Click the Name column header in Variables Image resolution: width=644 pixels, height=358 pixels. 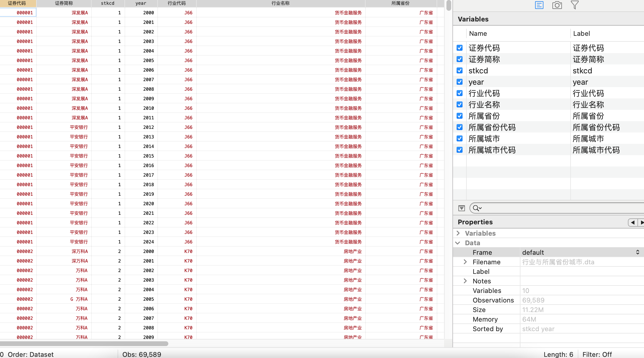(478, 34)
